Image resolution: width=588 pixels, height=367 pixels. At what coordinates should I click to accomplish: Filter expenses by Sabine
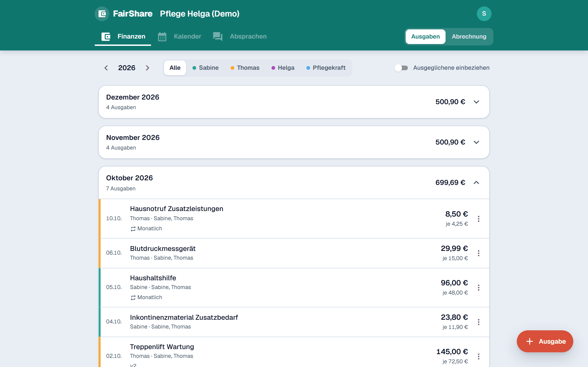click(x=206, y=68)
